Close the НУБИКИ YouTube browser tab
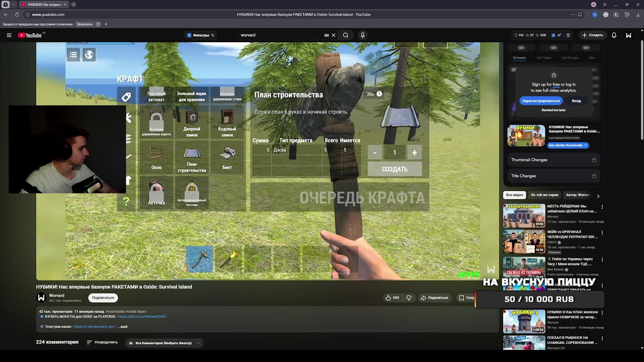Viewport: 644px width, 362px height. coord(65,5)
